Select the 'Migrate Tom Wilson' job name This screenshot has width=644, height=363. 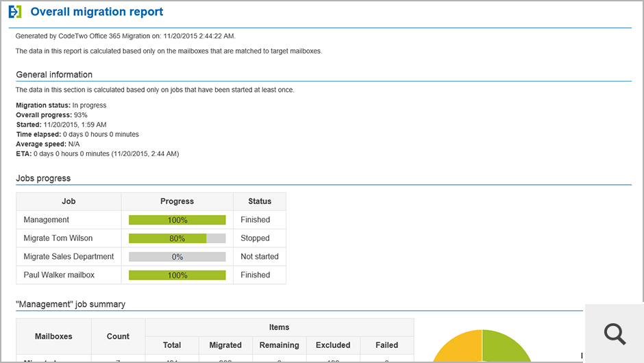click(58, 238)
